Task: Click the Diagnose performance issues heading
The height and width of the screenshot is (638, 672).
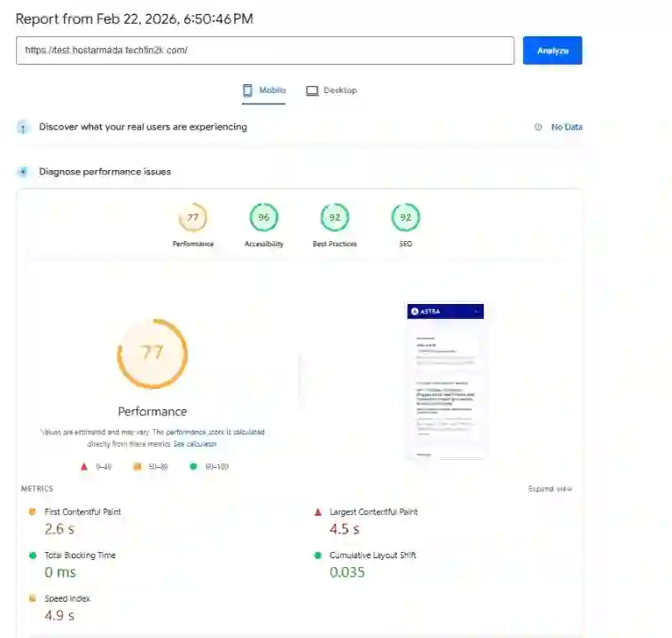Action: [105, 172]
